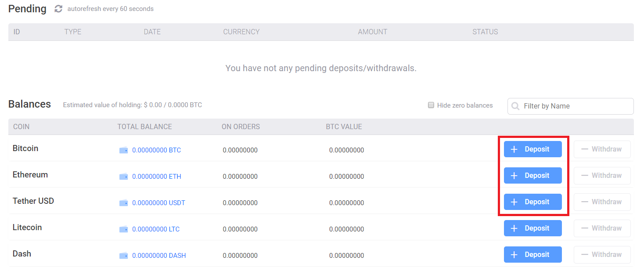Type in the Filter by Name field
The image size is (644, 271).
575,106
